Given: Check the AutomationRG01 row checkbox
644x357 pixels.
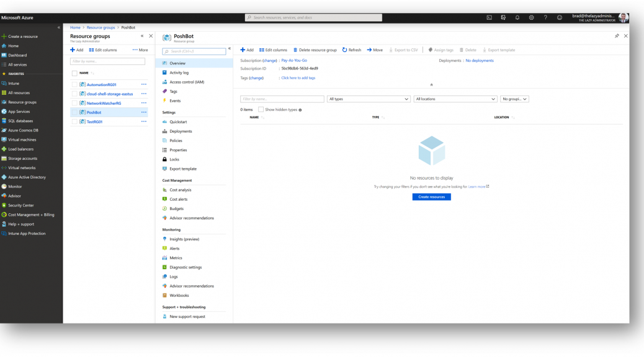Looking at the screenshot, I should click(74, 84).
